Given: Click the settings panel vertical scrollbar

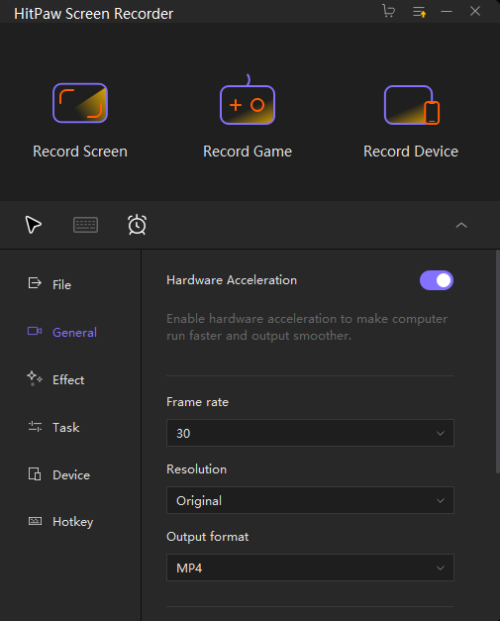Looking at the screenshot, I should point(498,361).
